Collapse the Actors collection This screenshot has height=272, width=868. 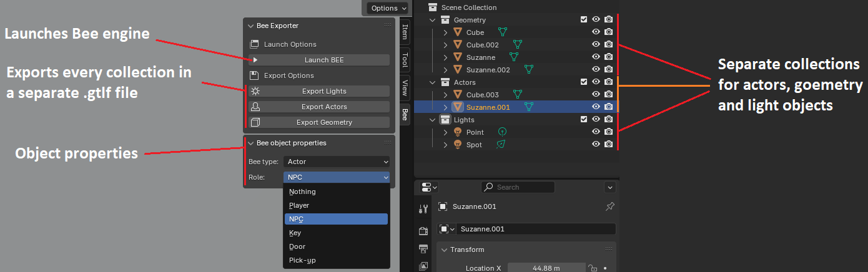(433, 82)
